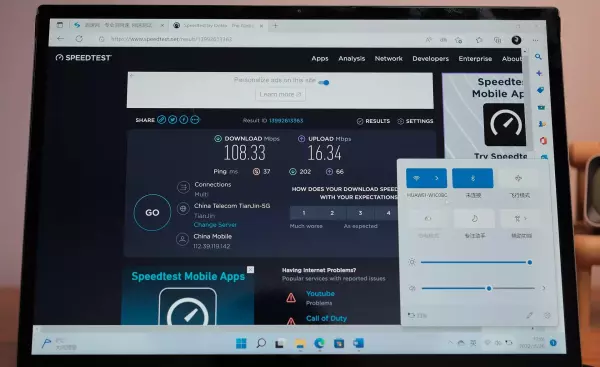Toggle airplane mode tile
This screenshot has height=367, width=600.
pyautogui.click(x=518, y=178)
